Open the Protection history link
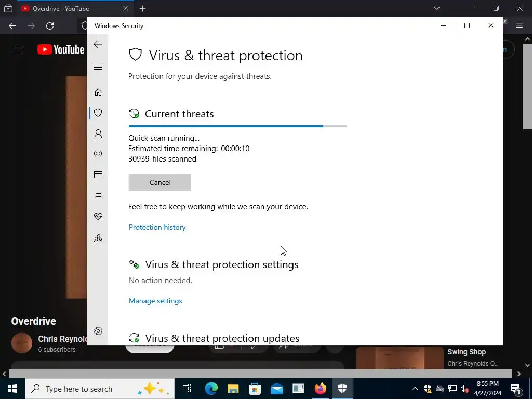The image size is (532, 399). click(157, 227)
